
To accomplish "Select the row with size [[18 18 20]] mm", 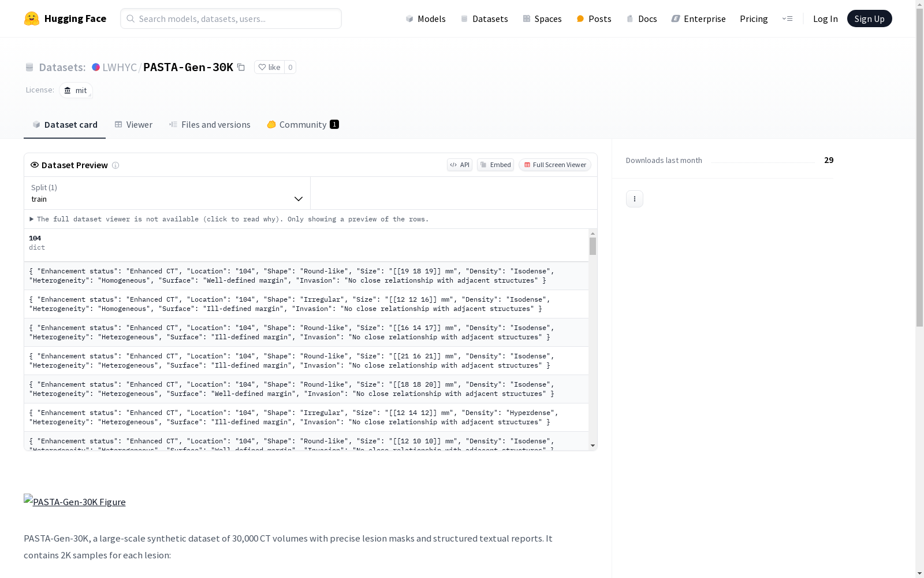I will 306,389.
